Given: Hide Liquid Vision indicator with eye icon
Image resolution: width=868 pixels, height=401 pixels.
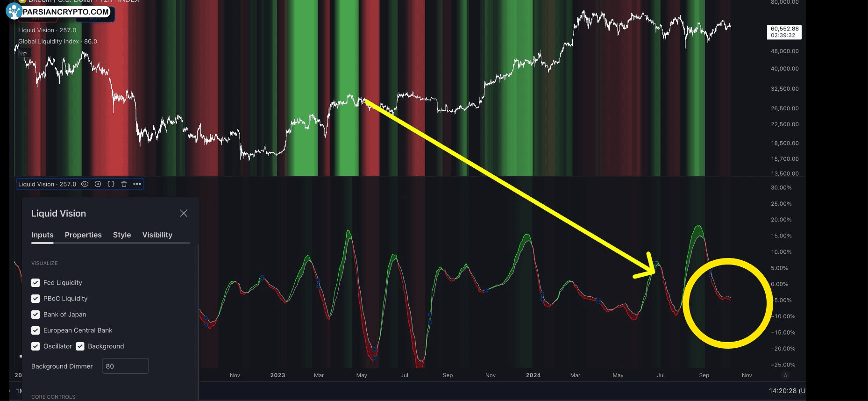Looking at the screenshot, I should pos(85,184).
